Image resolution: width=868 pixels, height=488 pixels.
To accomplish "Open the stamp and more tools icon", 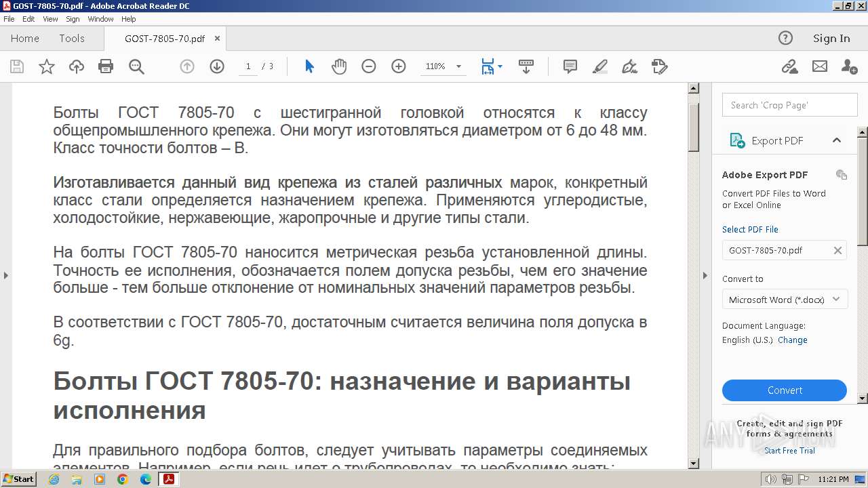I will click(660, 66).
